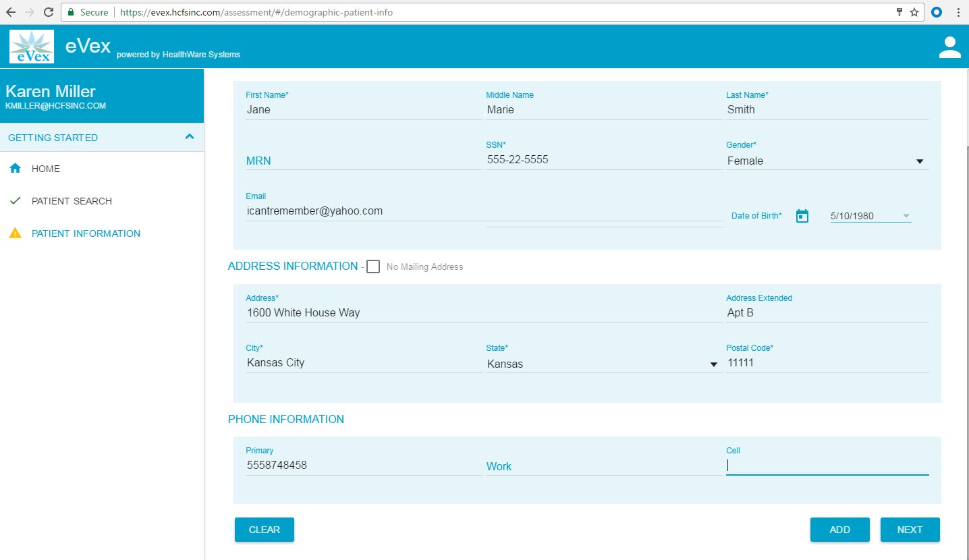Open the Date of Birth calendar picker
969x560 pixels.
click(802, 216)
